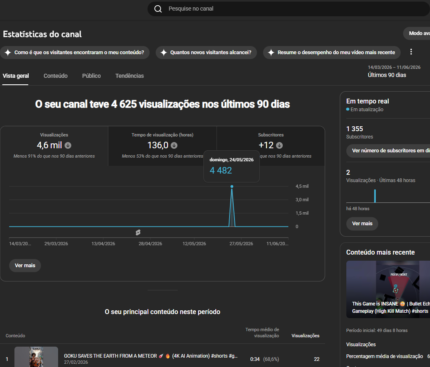The width and height of the screenshot is (430, 367).
Task: Select the 'Subscritores' +12 metric card
Action: click(270, 146)
